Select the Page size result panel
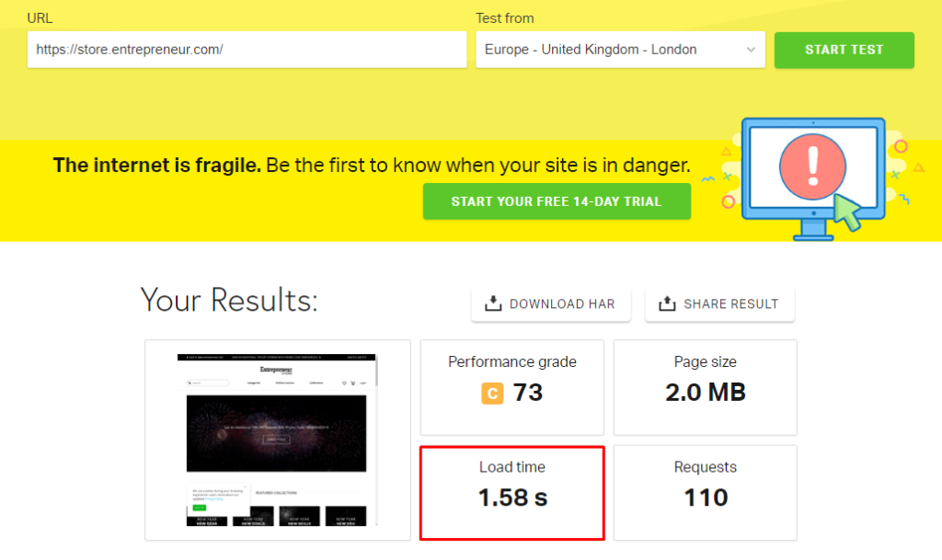Image resolution: width=942 pixels, height=560 pixels. (x=705, y=387)
